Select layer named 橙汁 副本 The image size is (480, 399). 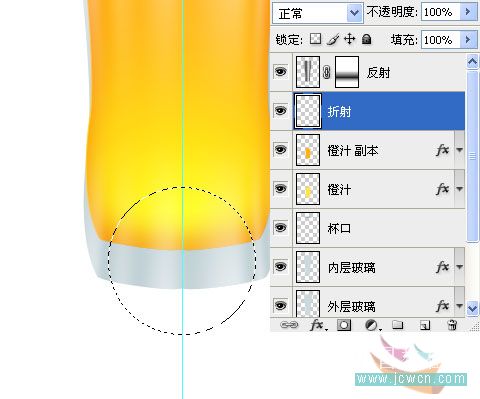coord(353,151)
